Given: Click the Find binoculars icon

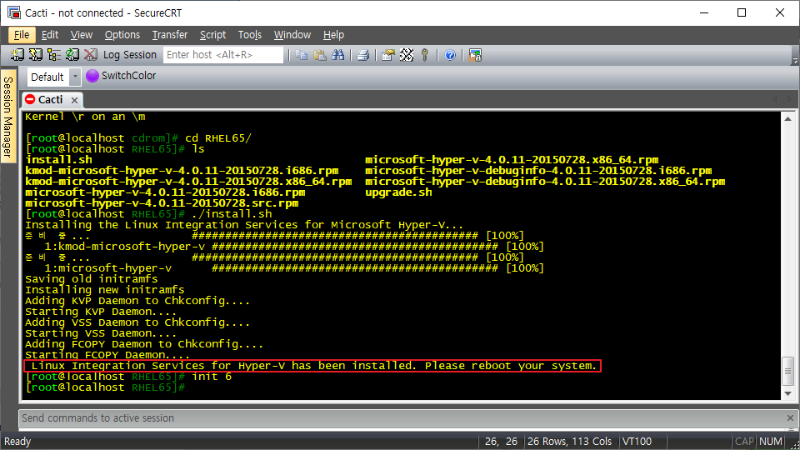Looking at the screenshot, I should coord(338,55).
